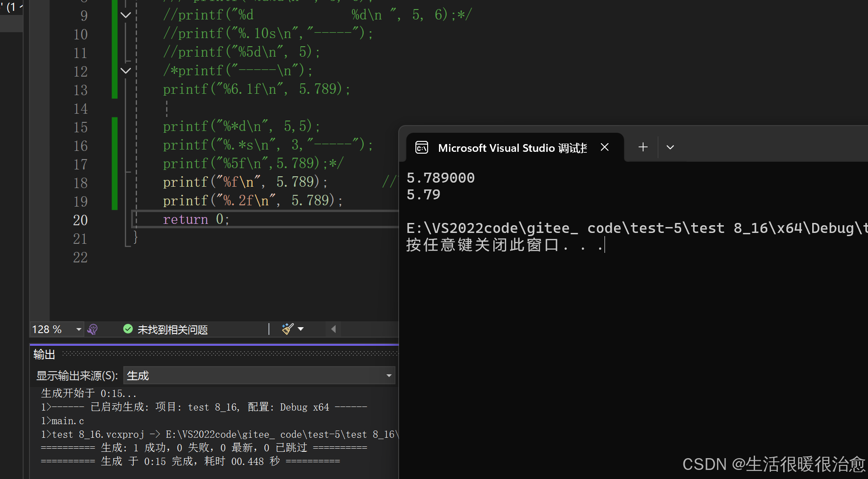
Task: Open the terminal profile dropdown chevron
Action: [670, 147]
